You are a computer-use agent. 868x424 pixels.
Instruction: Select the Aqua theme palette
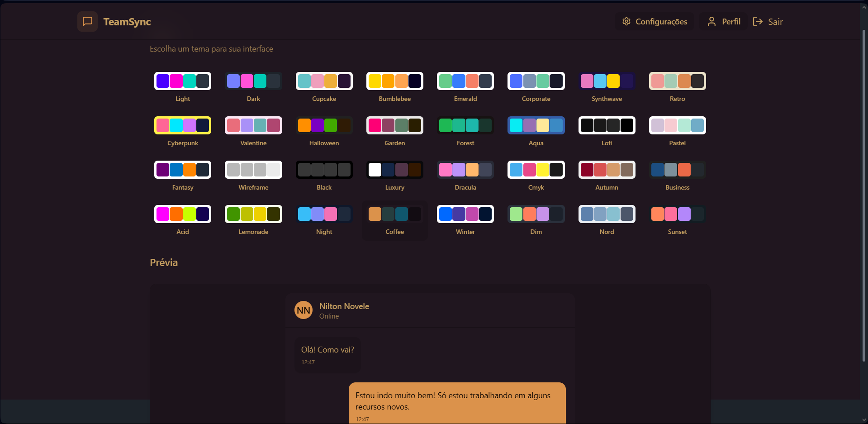[x=536, y=125]
